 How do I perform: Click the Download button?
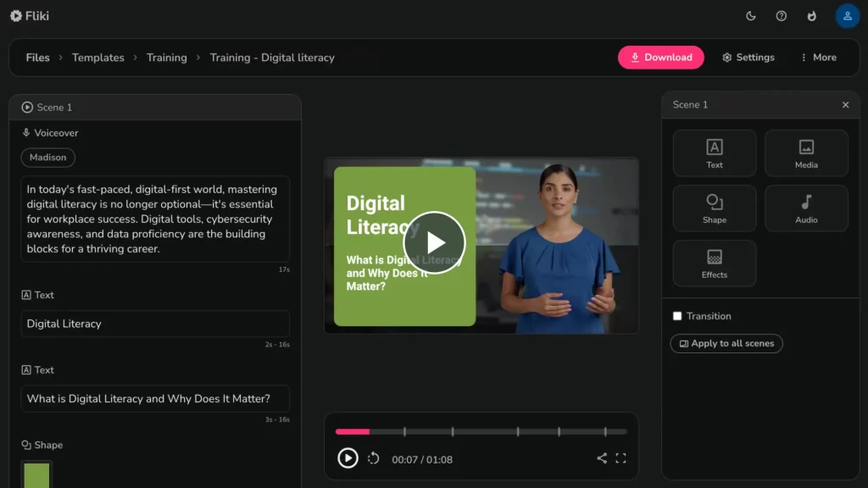coord(660,58)
